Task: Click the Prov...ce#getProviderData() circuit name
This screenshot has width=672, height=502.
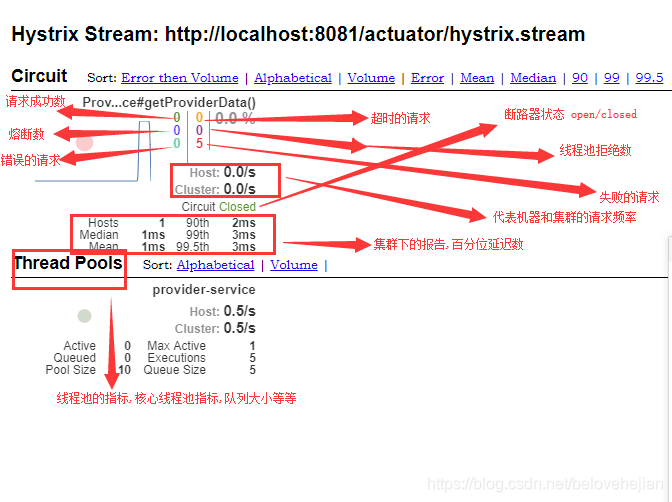Action: (169, 102)
